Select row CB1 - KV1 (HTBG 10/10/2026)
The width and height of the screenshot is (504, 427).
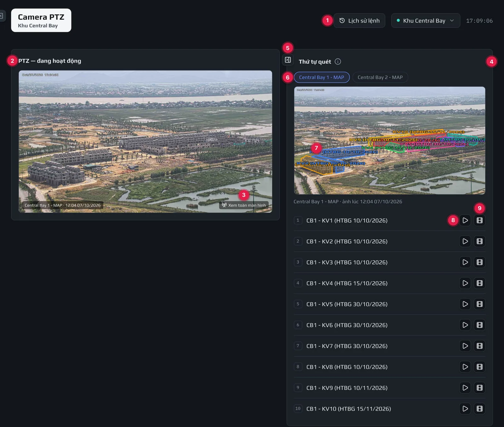click(x=390, y=220)
